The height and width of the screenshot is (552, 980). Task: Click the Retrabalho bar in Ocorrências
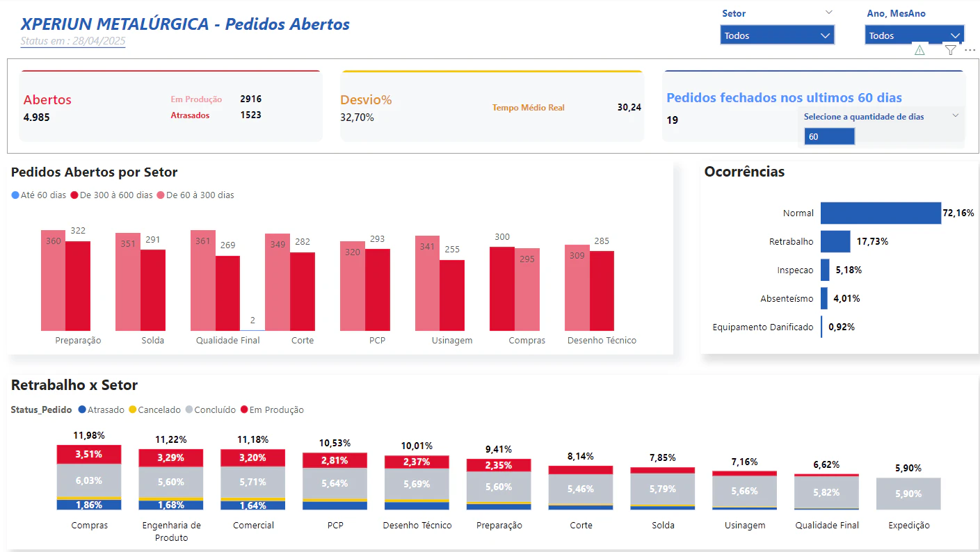click(835, 242)
